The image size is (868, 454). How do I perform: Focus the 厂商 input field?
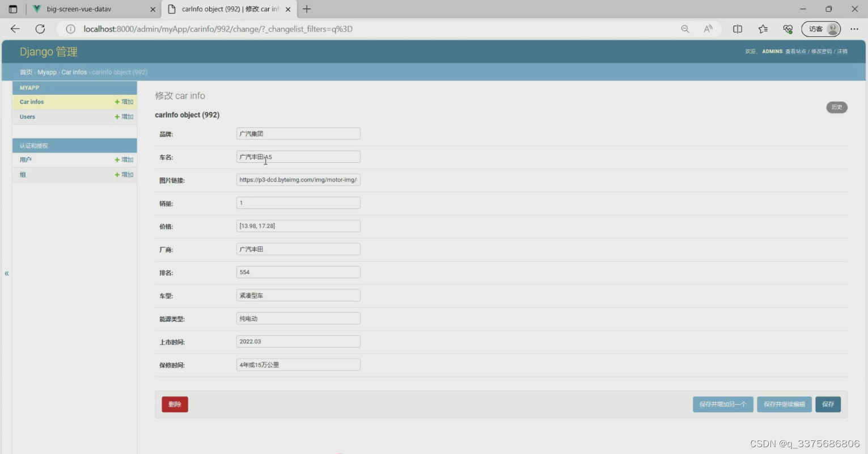298,249
